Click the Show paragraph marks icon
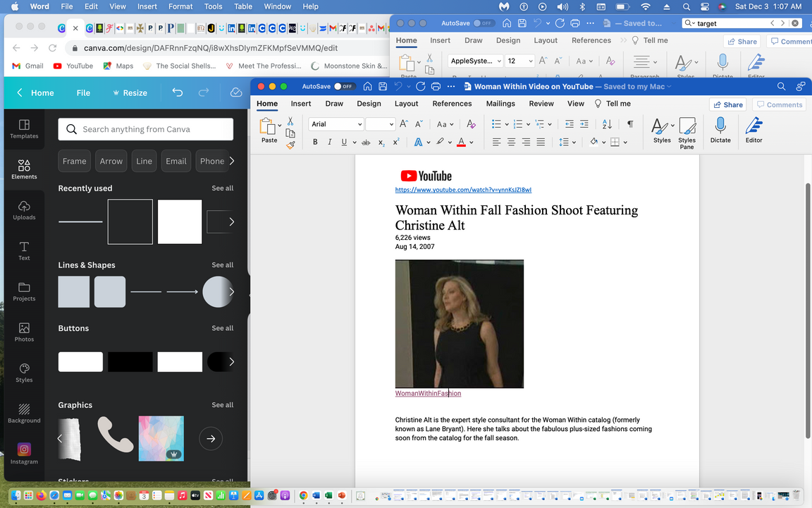Screen dimensions: 812x508 pyautogui.click(x=629, y=124)
